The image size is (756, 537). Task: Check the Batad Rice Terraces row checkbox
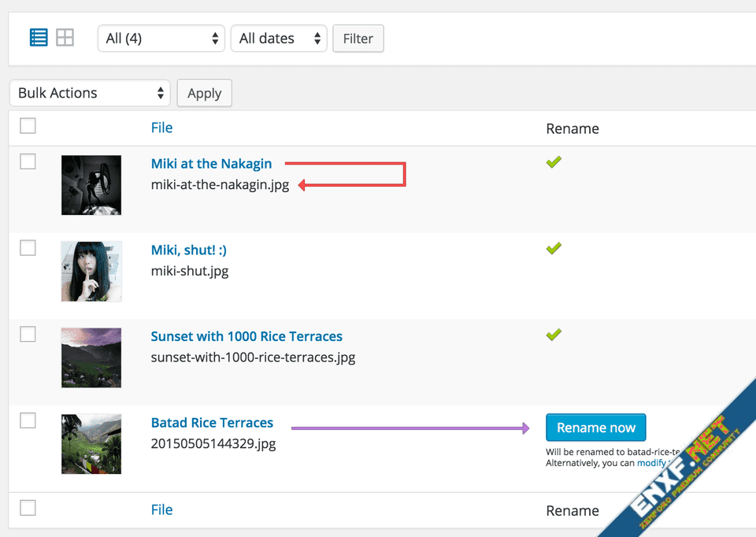[28, 420]
